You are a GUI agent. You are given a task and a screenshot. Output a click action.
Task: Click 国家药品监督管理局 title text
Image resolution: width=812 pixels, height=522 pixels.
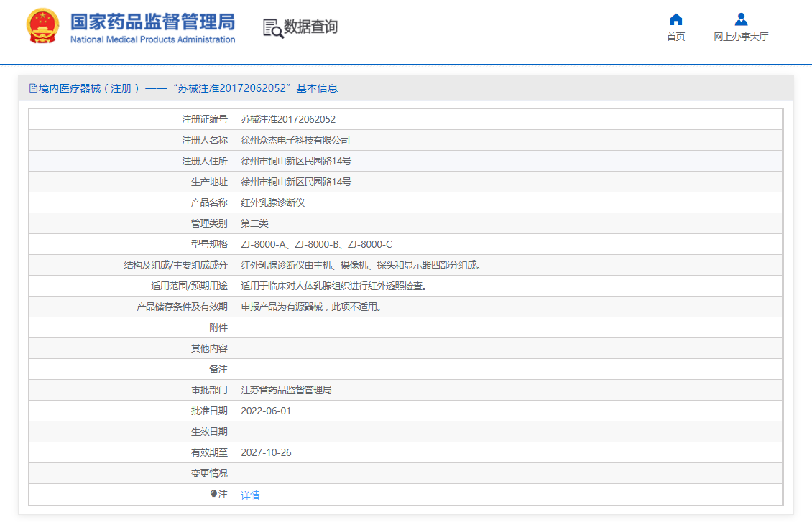click(153, 22)
